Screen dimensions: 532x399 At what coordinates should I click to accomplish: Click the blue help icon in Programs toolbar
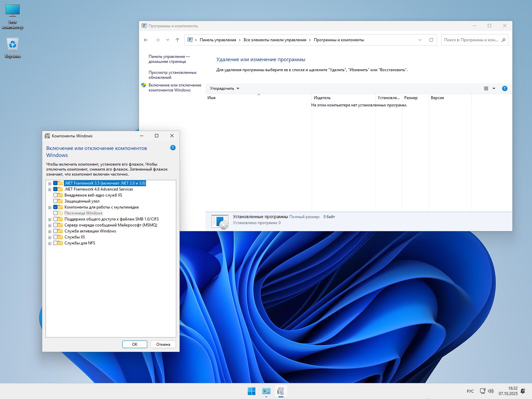(x=504, y=88)
